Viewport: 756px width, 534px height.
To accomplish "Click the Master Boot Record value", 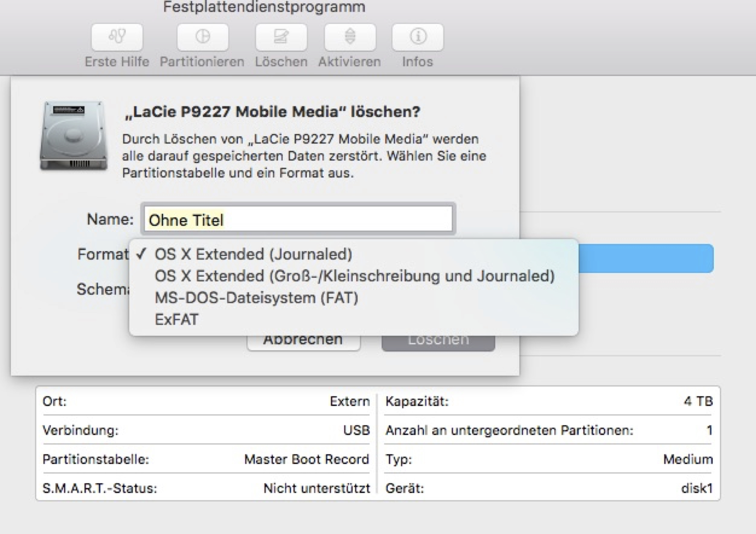I will point(307,459).
